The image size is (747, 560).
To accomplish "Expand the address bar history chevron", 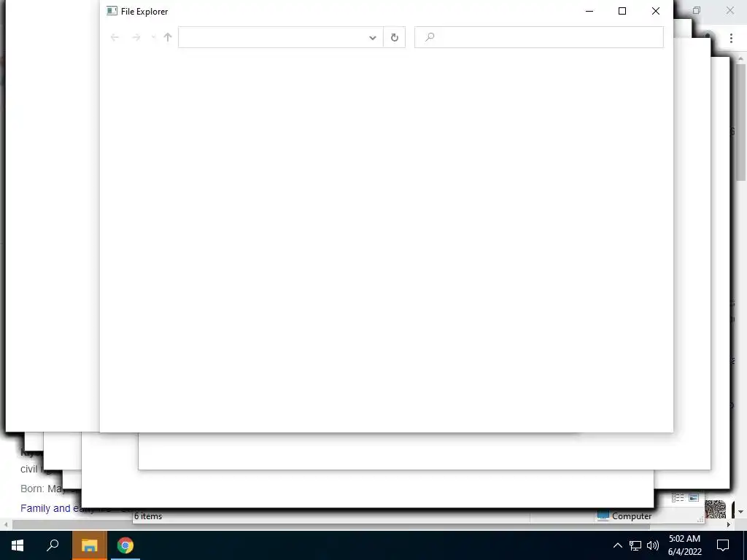I will 373,38.
